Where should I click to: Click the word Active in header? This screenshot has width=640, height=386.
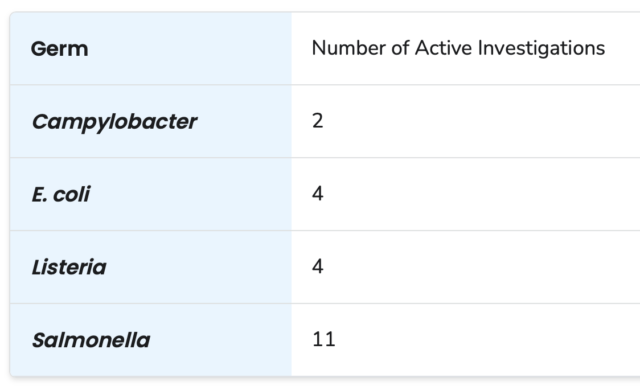(x=443, y=48)
